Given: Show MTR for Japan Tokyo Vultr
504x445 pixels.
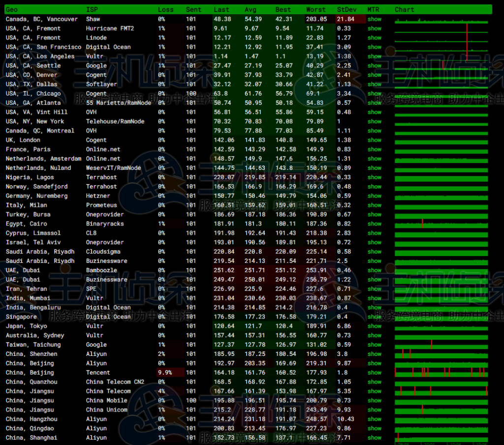Looking at the screenshot, I should pos(374,326).
